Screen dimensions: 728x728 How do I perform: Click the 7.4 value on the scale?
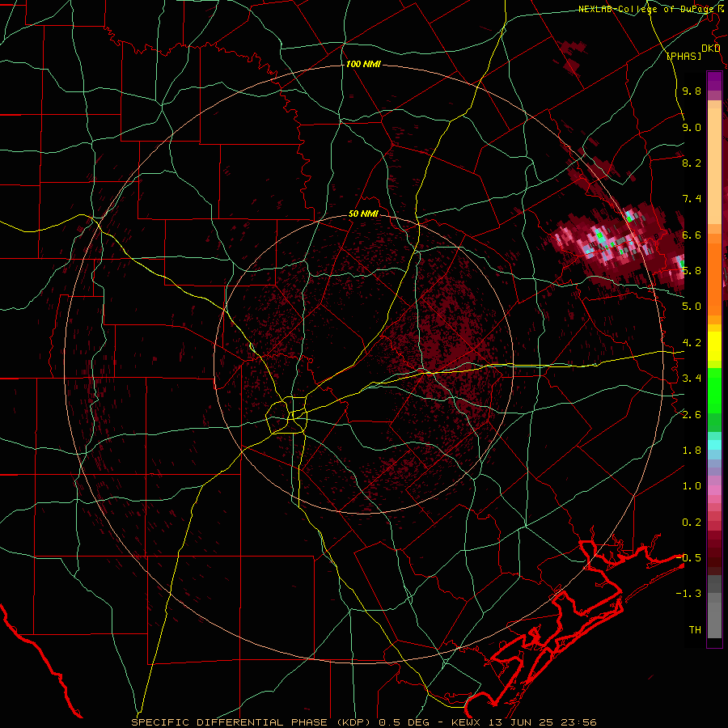tap(692, 199)
